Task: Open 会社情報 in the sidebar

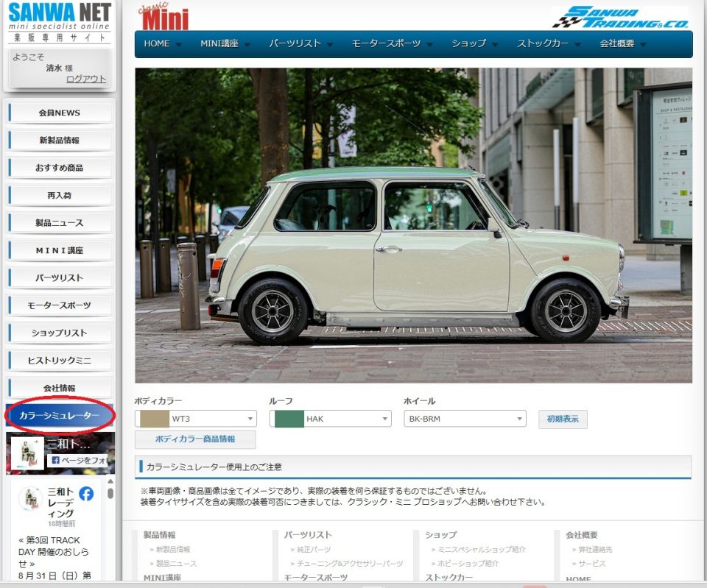Action: pos(59,388)
